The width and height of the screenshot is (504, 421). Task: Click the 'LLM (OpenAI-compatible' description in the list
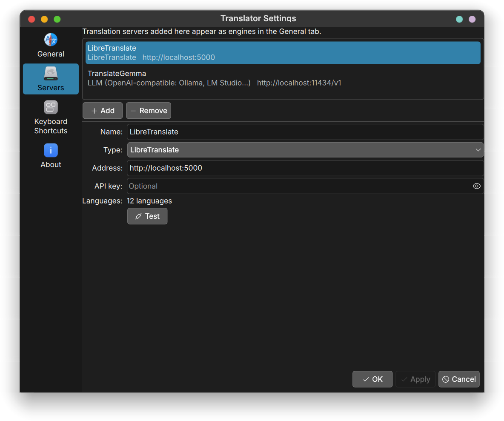click(x=169, y=83)
